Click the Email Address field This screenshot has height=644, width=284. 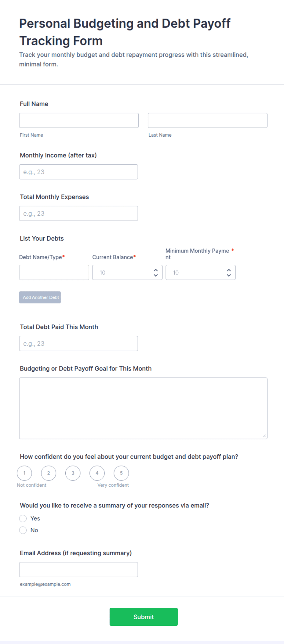pos(78,570)
